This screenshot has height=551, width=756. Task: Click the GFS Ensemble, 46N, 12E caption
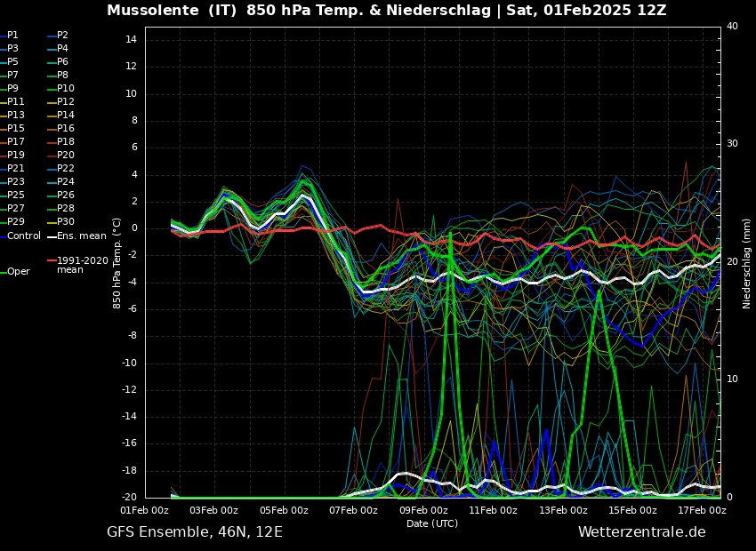click(x=195, y=532)
